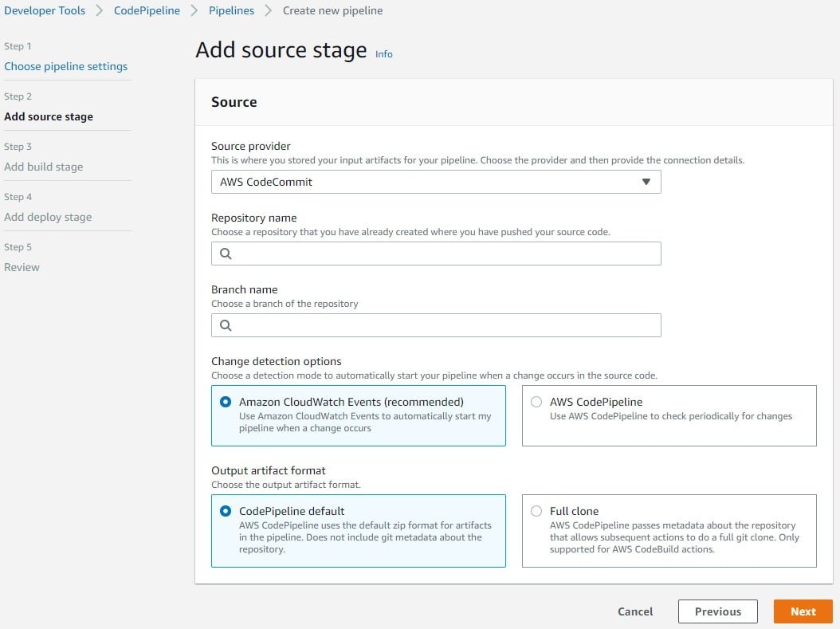The height and width of the screenshot is (629, 840).
Task: Return to Choose pipeline settings step
Action: click(x=65, y=66)
